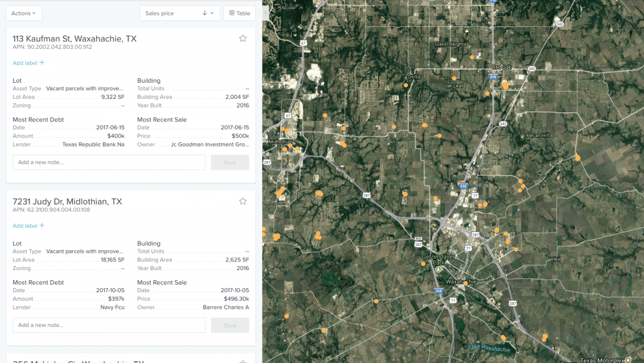Select the green Getzendaner Park map marker
644x363 pixels.
(438, 270)
